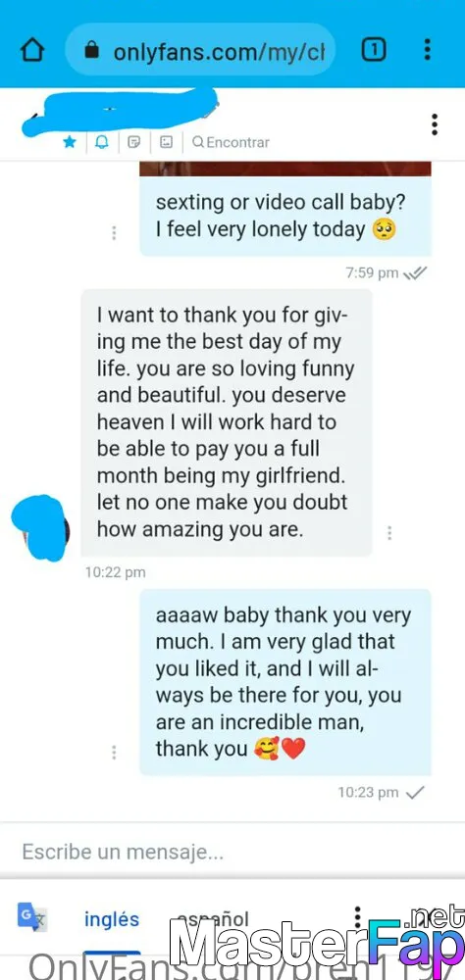
Task: Open options beside the sexting message
Action: click(114, 232)
